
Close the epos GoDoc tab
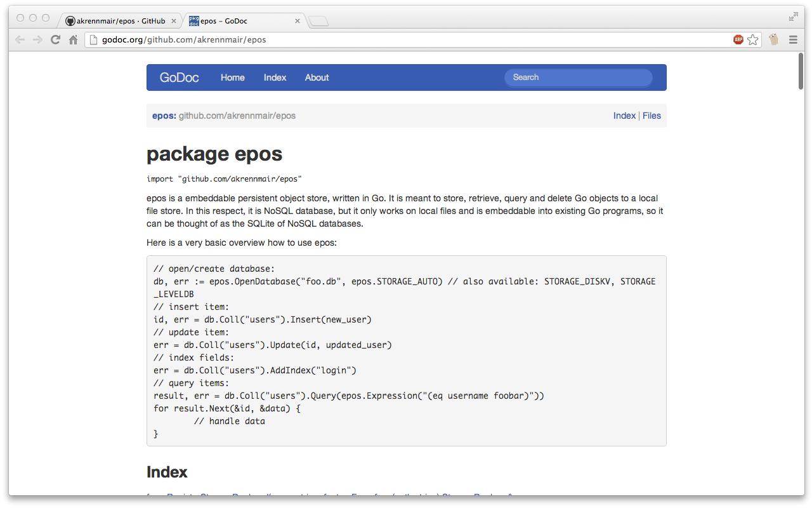click(x=298, y=21)
